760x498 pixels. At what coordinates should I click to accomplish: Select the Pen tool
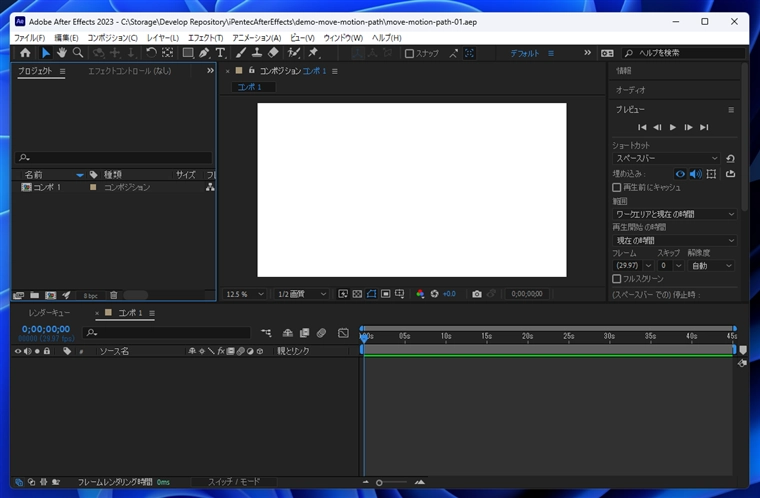click(x=204, y=53)
